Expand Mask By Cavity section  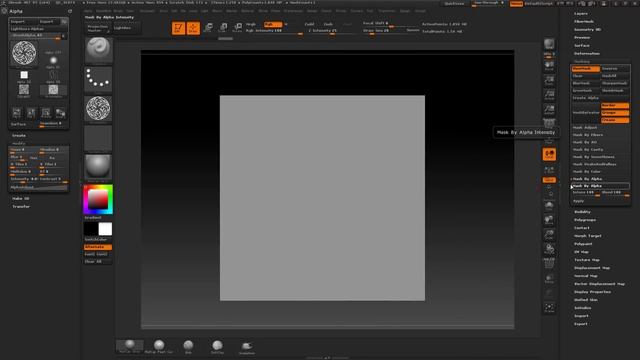pos(588,149)
